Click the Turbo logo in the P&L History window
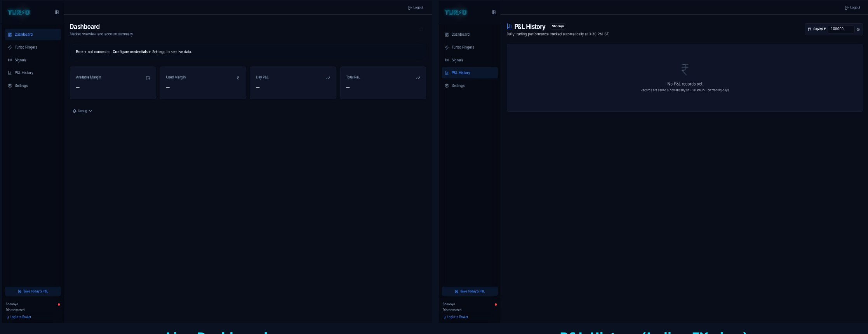The image size is (868, 334). point(456,12)
